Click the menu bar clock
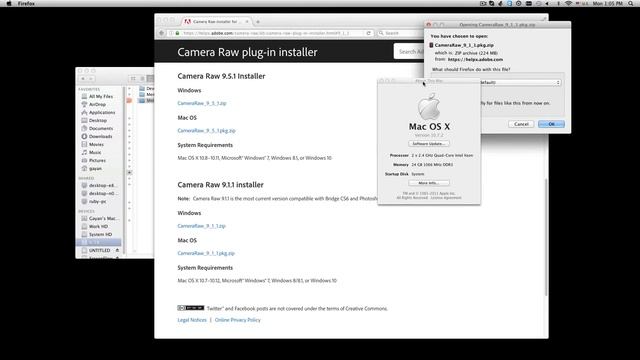 (608, 3)
